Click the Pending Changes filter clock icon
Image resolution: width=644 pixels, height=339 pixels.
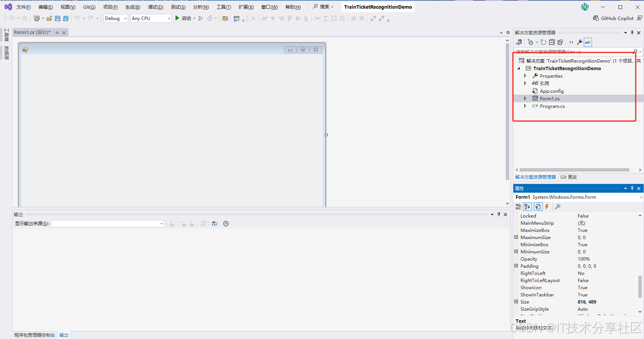(x=530, y=42)
